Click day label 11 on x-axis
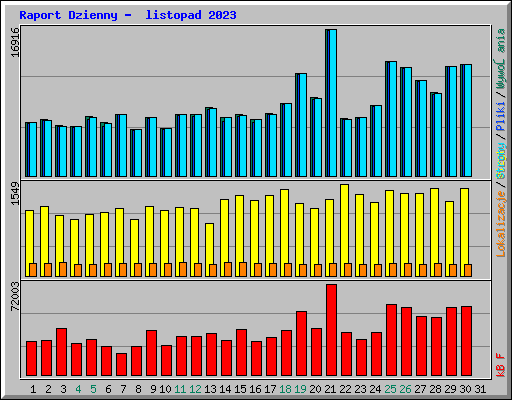Viewport: 512px width, 400px height. coord(180,389)
